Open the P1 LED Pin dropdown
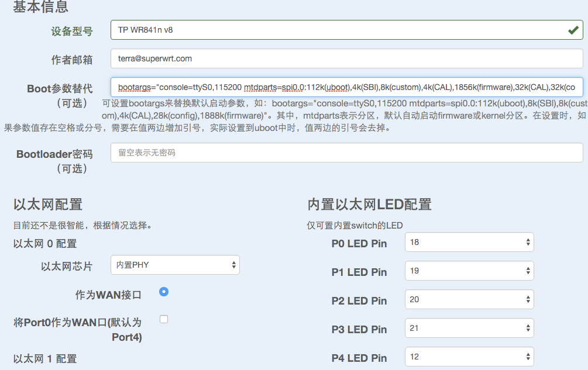588x370 pixels. point(469,271)
